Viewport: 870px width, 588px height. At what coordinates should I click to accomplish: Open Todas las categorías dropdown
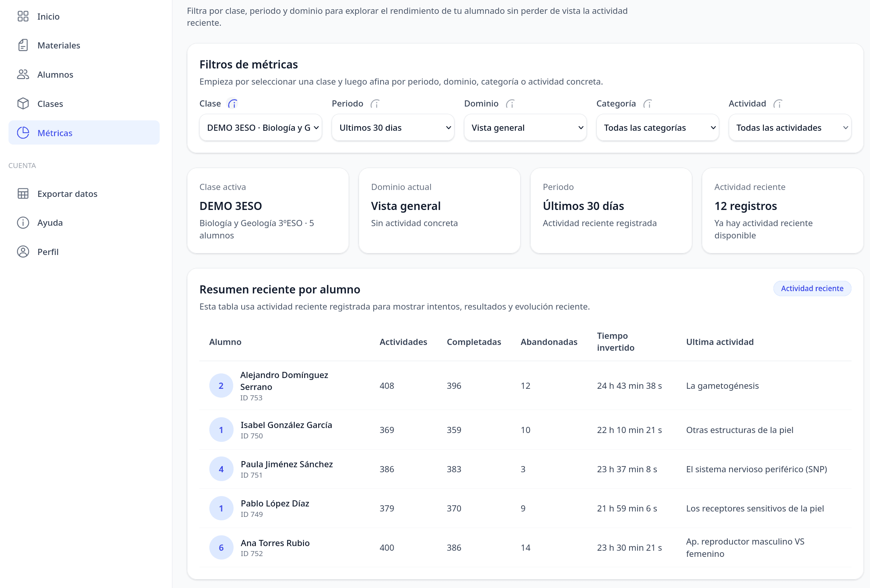658,128
